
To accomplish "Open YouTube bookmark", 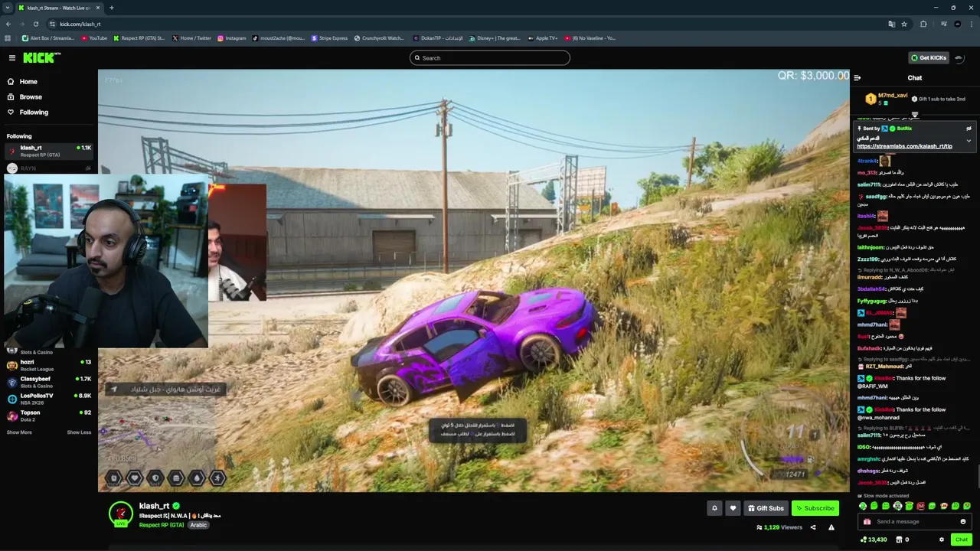I will pyautogui.click(x=94, y=37).
